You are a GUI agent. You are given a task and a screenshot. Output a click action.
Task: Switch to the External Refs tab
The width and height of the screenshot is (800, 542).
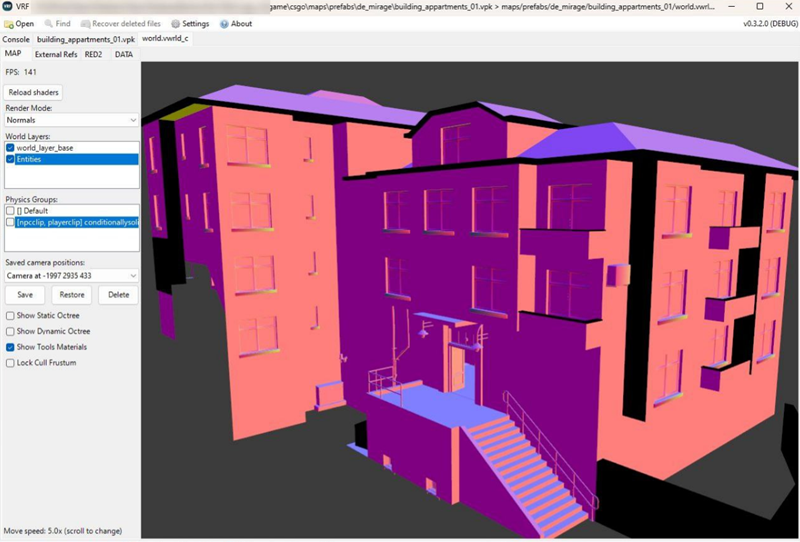[56, 54]
